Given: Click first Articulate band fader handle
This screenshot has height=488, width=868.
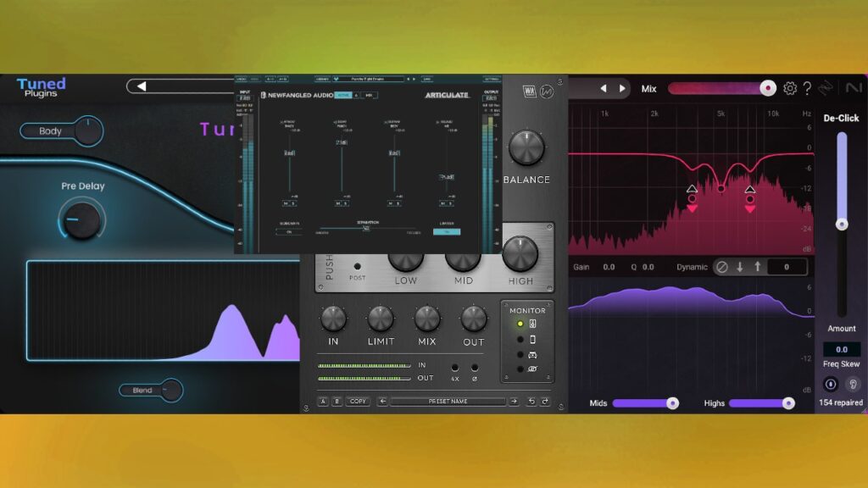Looking at the screenshot, I should click(290, 152).
